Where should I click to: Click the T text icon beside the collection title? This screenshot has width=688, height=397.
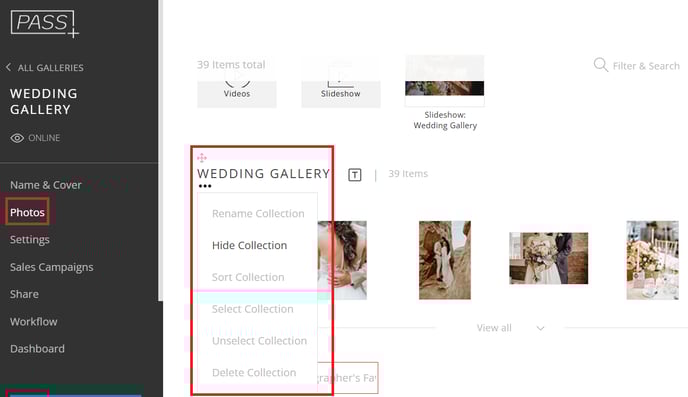355,175
